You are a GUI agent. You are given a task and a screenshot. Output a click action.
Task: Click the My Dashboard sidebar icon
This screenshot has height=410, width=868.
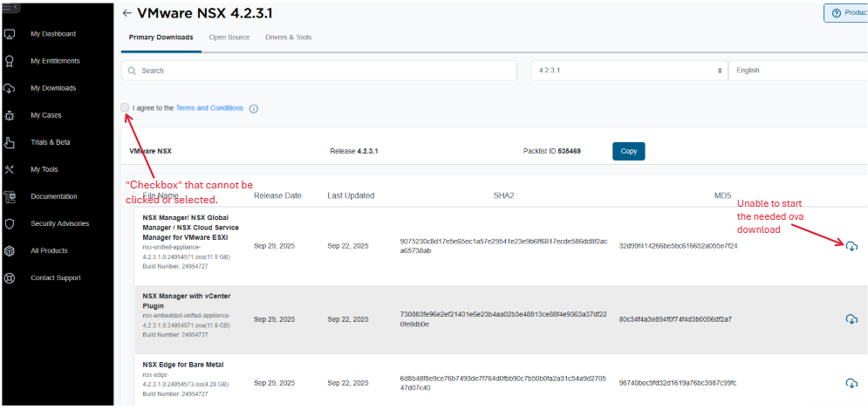(10, 34)
